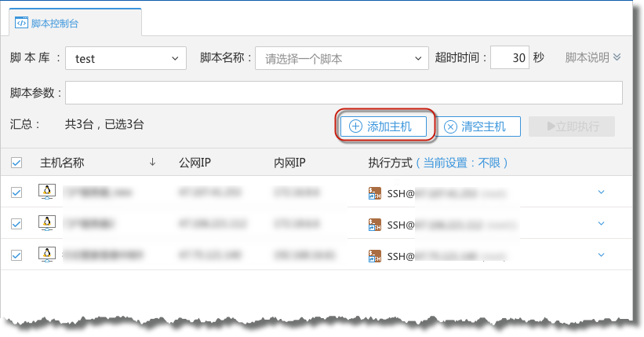Image resolution: width=644 pixels, height=337 pixels.
Task: Click the third row Linux host icon
Action: [47, 255]
